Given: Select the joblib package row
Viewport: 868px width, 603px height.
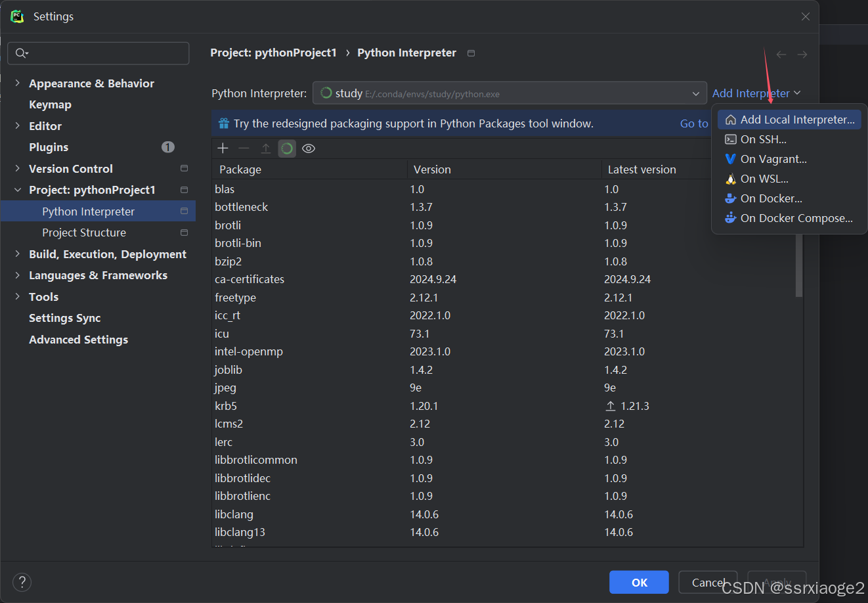Looking at the screenshot, I should 504,370.
